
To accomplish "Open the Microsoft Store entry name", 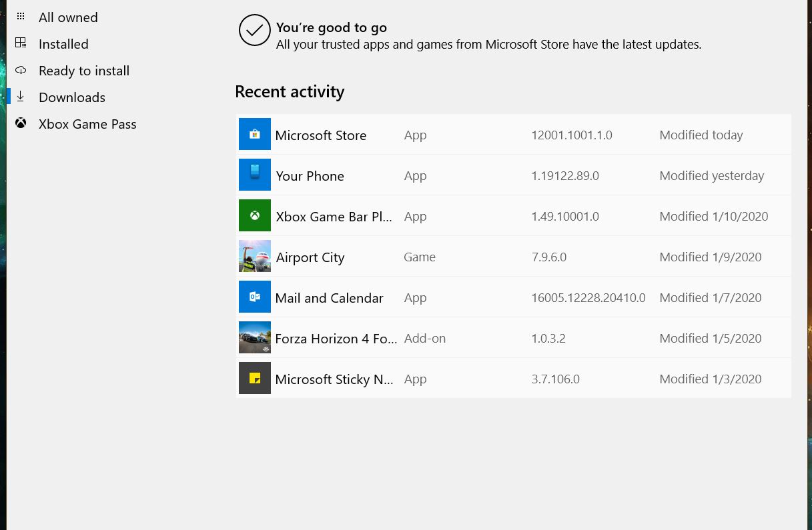I will click(x=321, y=135).
